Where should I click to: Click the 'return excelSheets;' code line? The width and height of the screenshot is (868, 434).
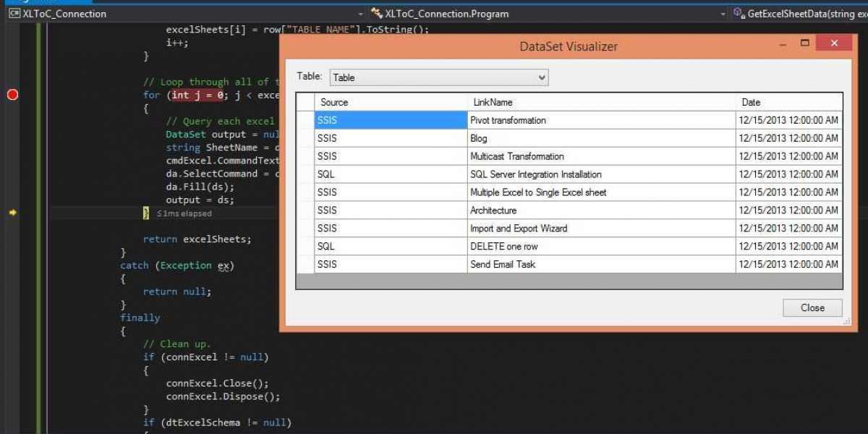tap(197, 239)
